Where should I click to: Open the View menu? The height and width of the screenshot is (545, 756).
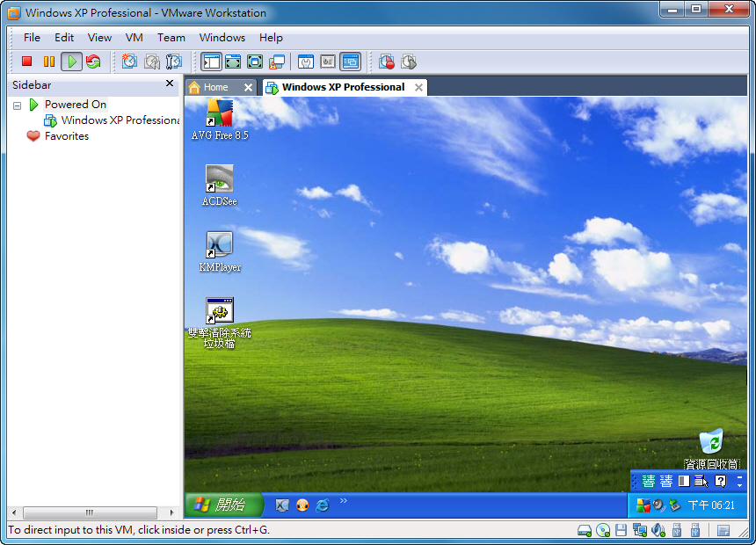[x=99, y=38]
